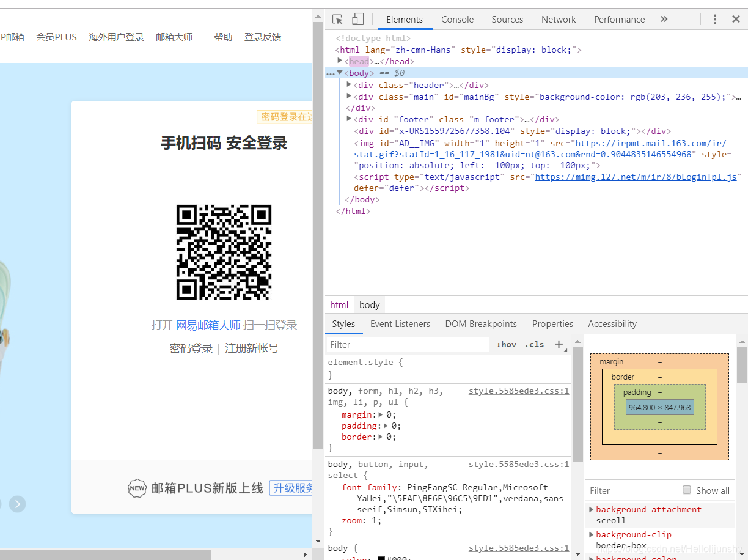Open the Performance tab
748x560 pixels.
[620, 20]
